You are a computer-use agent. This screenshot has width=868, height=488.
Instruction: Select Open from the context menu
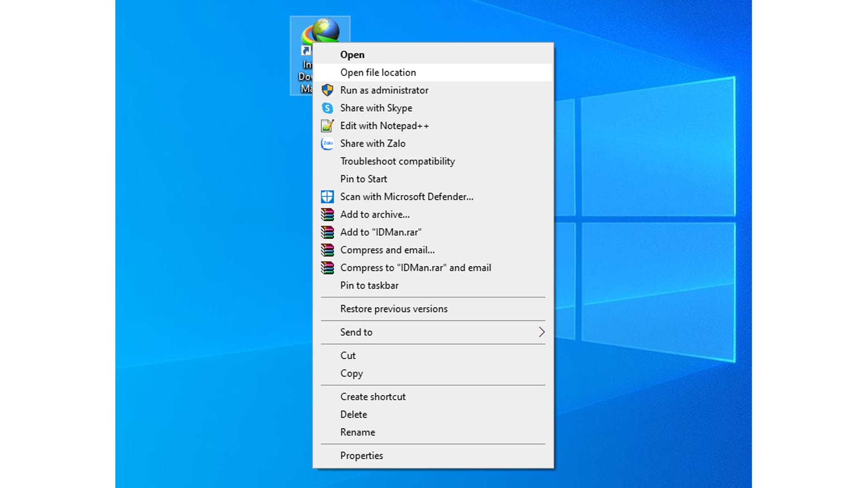point(352,55)
